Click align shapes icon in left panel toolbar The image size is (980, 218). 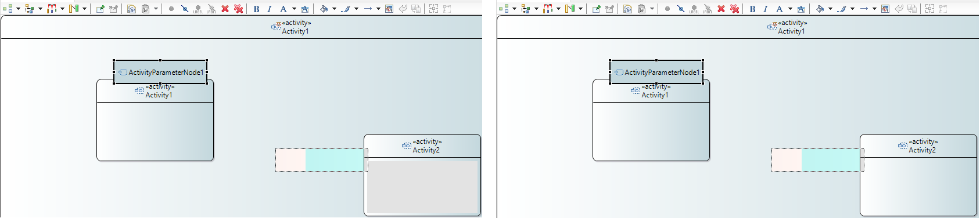pos(74,9)
